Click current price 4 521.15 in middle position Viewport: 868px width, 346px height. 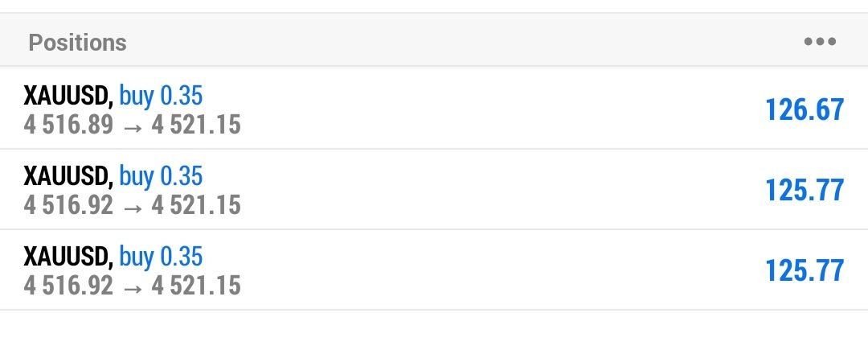(196, 205)
